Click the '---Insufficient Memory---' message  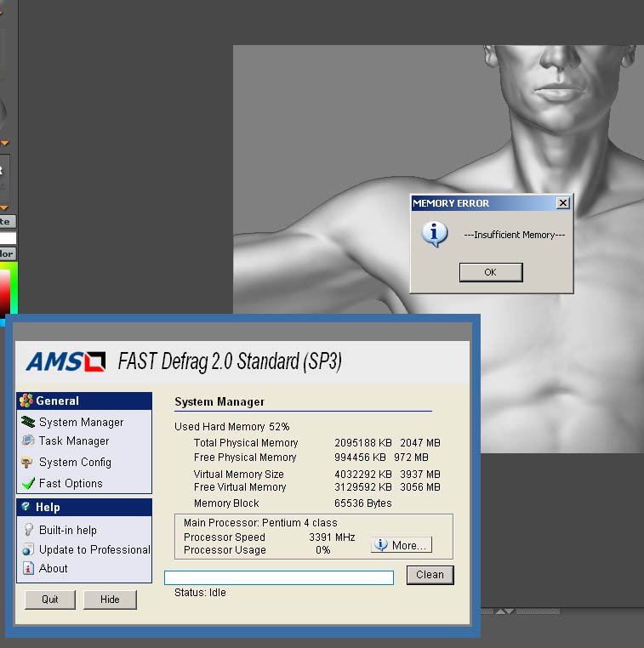coord(514,235)
